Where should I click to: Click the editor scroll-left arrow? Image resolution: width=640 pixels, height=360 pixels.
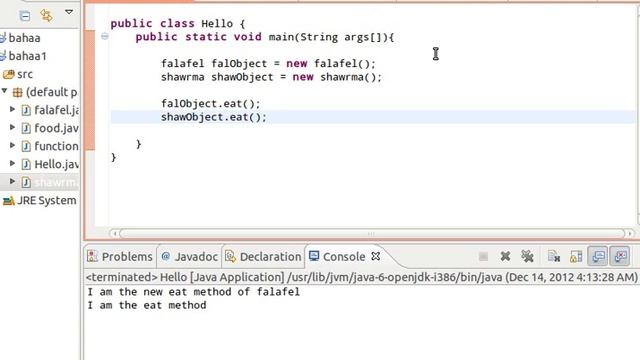tap(115, 234)
